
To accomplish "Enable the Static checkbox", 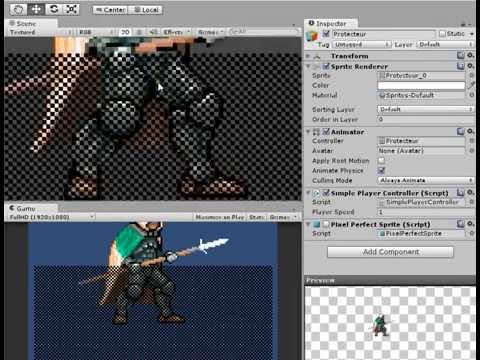I will click(442, 34).
